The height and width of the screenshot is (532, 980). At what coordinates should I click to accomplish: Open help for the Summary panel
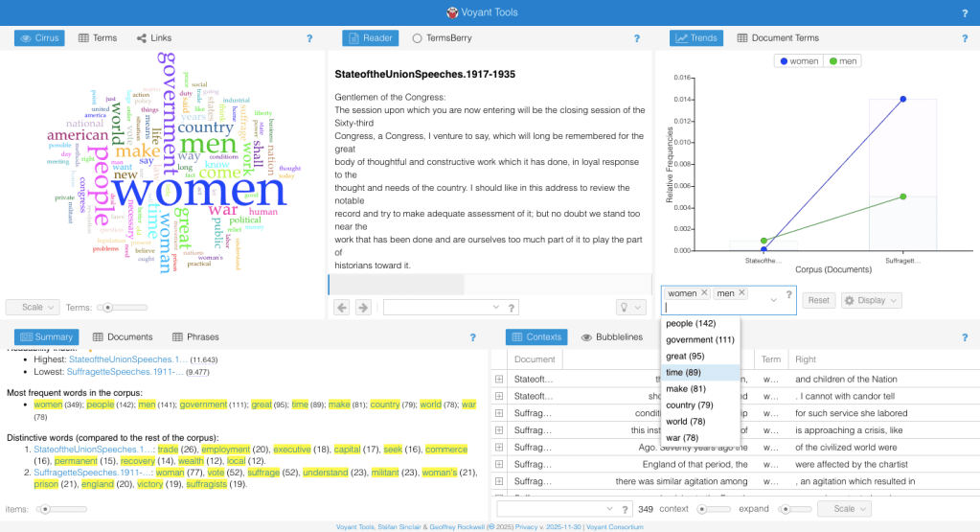coord(472,337)
